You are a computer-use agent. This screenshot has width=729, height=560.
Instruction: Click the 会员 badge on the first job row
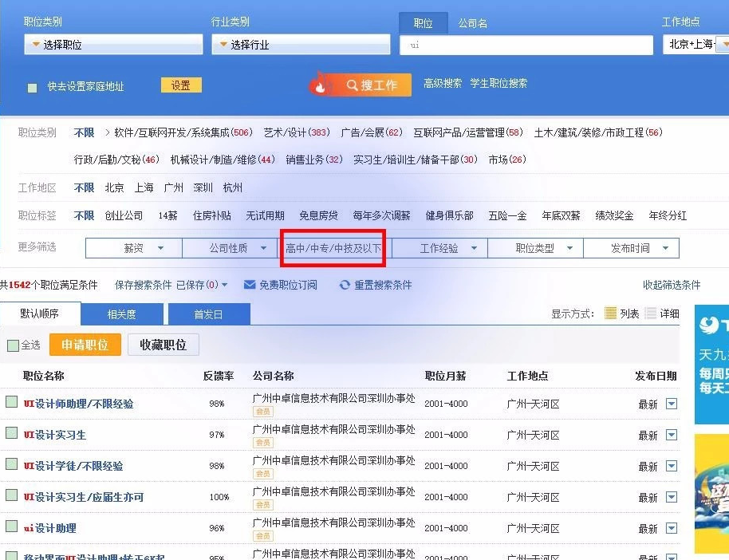(x=263, y=412)
